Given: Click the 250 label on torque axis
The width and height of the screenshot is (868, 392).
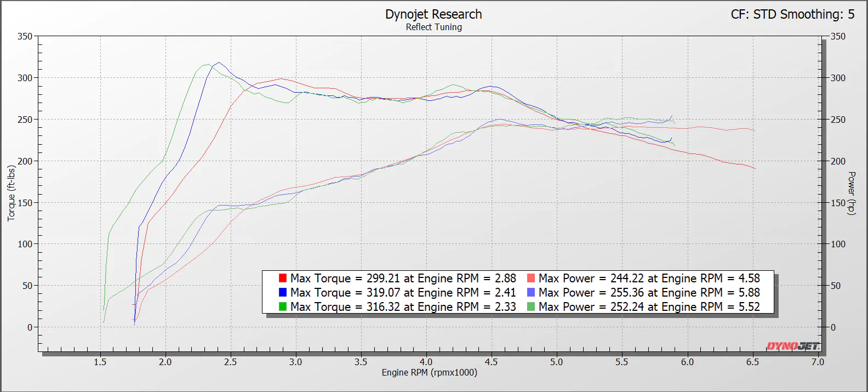Looking at the screenshot, I should click(25, 120).
